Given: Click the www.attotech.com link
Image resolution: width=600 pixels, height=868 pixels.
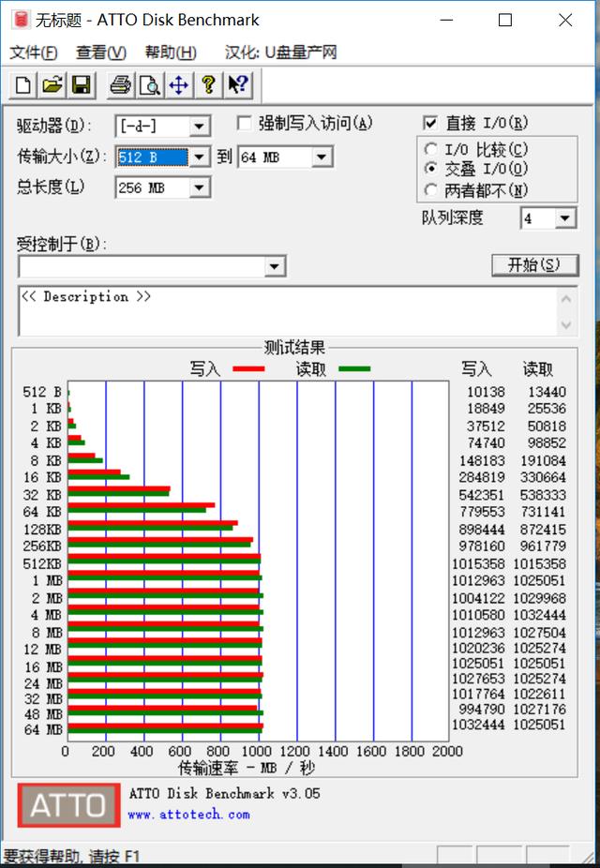Looking at the screenshot, I should point(188,815).
